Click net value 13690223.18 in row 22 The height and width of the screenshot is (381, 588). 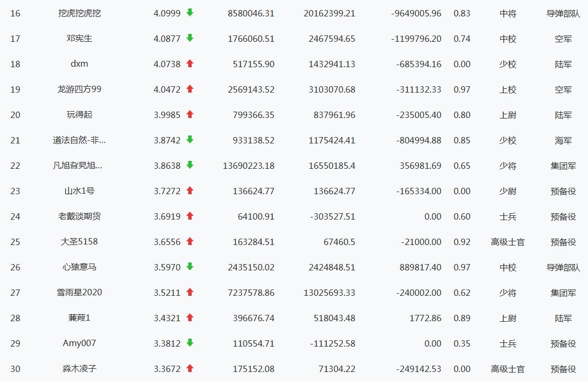pyautogui.click(x=248, y=166)
